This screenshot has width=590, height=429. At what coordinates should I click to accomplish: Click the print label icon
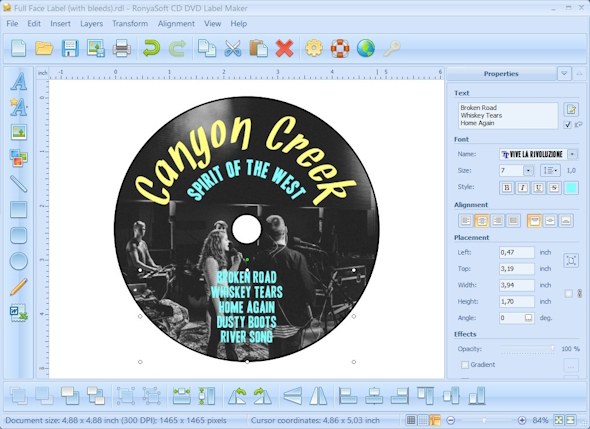[122, 49]
